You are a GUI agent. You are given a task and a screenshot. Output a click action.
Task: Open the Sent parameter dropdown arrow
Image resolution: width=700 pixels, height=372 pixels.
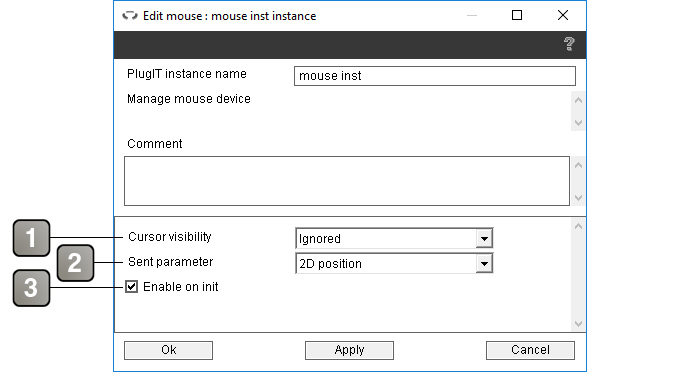coord(484,263)
